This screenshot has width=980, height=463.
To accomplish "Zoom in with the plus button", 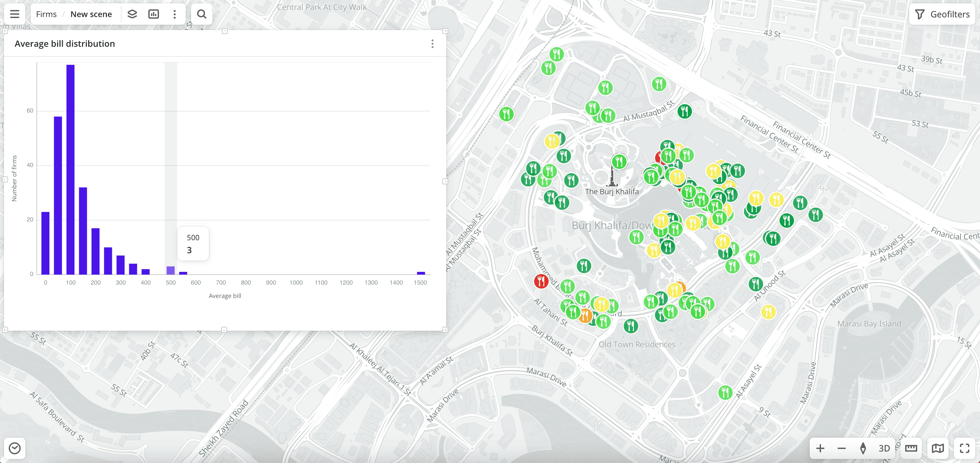I will tap(820, 448).
